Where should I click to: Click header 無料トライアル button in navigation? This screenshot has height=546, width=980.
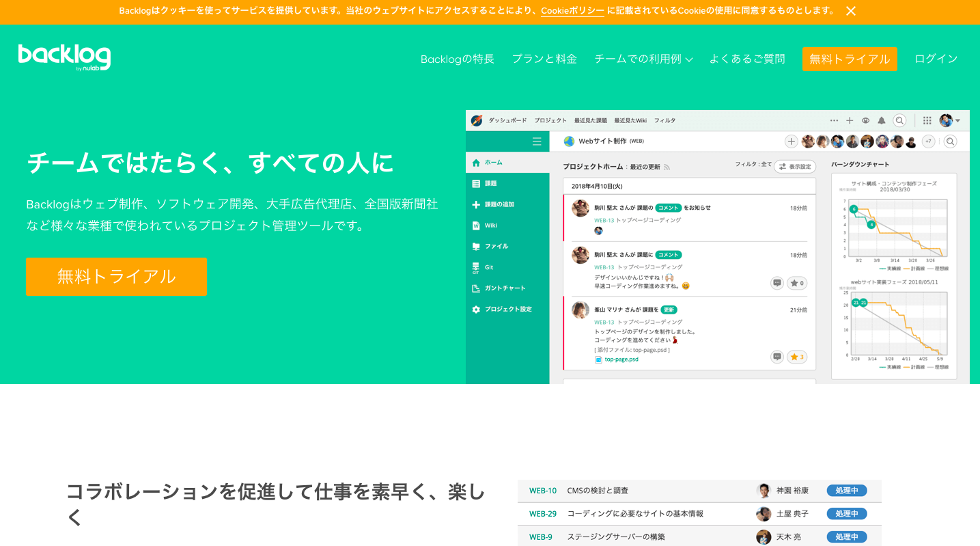[850, 59]
